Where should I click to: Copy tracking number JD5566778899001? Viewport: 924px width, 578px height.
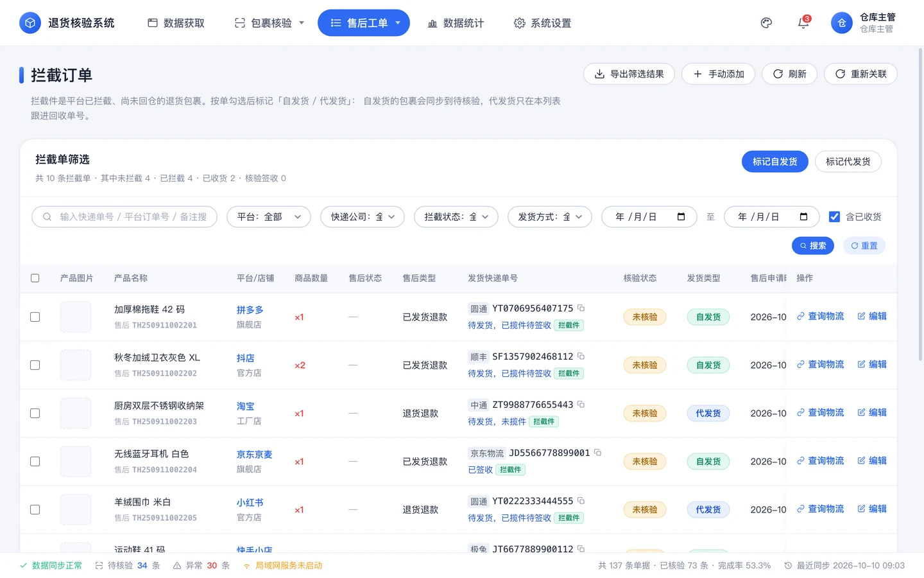pyautogui.click(x=597, y=453)
